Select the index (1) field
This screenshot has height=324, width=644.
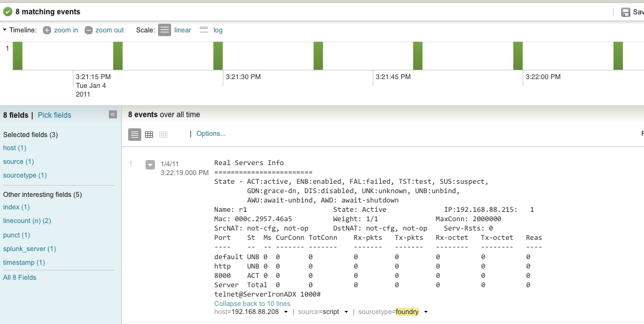click(x=16, y=207)
